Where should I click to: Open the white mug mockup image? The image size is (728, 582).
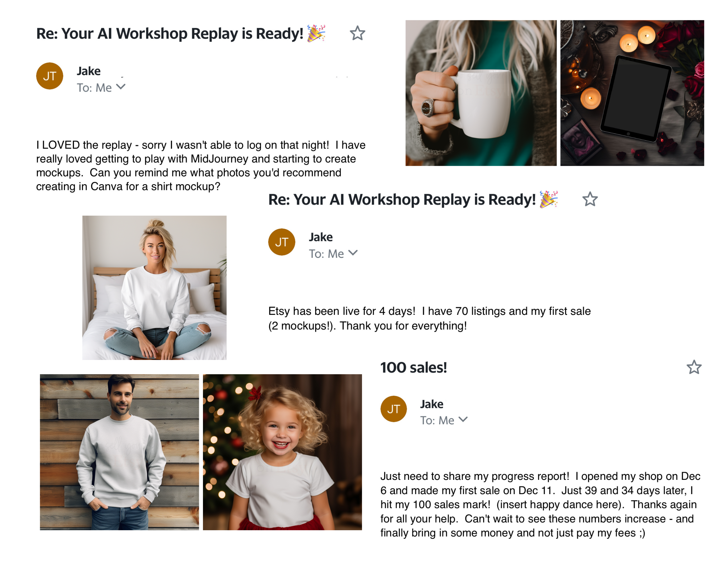pos(481,93)
